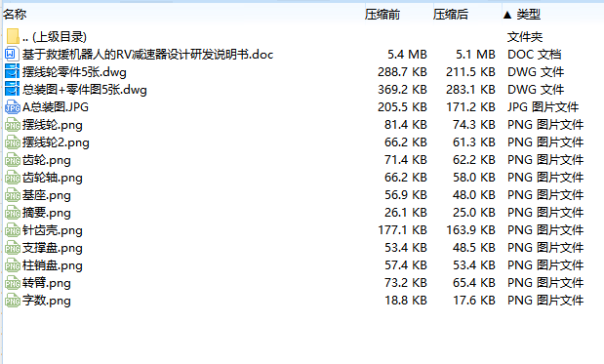The image size is (604, 364).
Task: Click the JPG 图片文件 type cell
Action: [x=544, y=107]
